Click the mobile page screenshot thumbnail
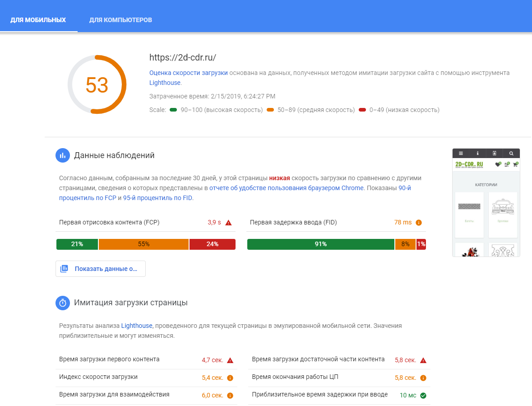The image size is (532, 406). 486,203
